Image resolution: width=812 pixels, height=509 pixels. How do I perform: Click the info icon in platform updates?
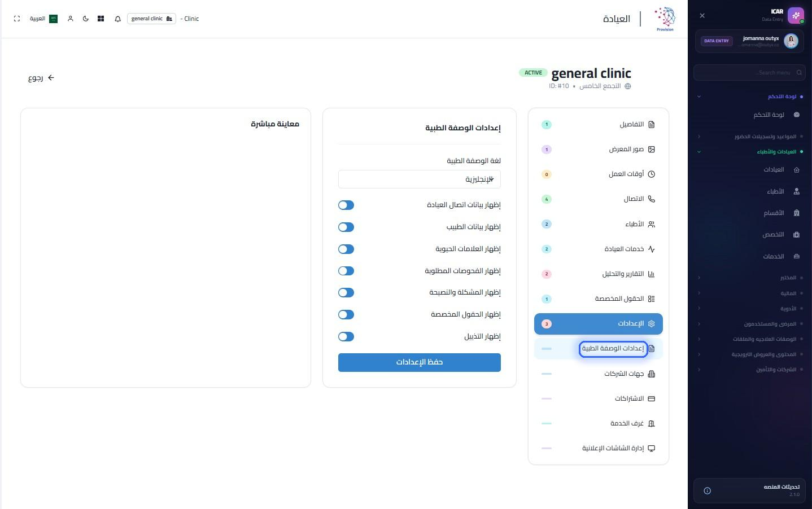708,491
